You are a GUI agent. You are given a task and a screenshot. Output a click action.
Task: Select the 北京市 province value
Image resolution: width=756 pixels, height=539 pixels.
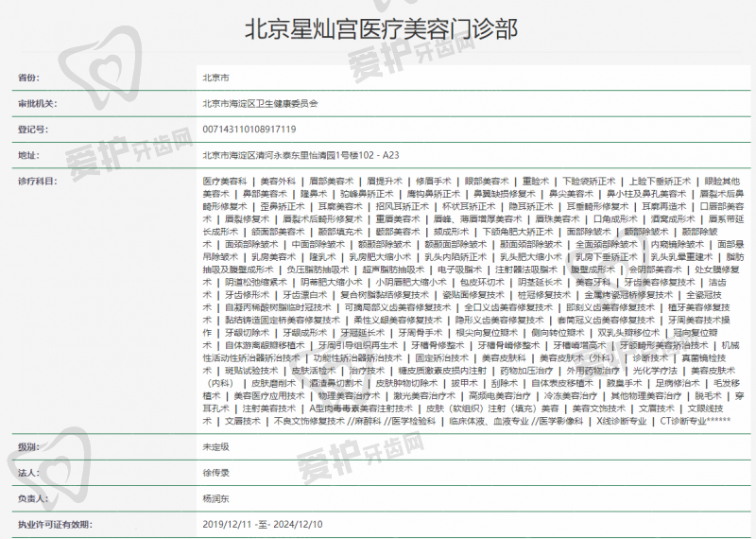(x=215, y=78)
